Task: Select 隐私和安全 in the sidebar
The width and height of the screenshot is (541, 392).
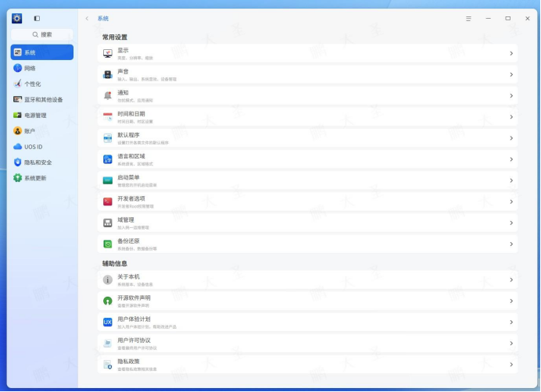Action: (42, 162)
